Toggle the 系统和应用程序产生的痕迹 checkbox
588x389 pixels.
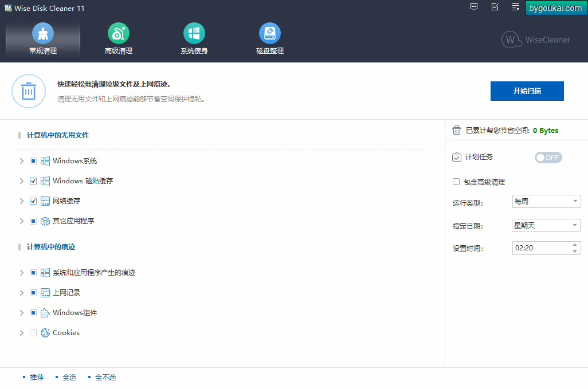click(33, 273)
